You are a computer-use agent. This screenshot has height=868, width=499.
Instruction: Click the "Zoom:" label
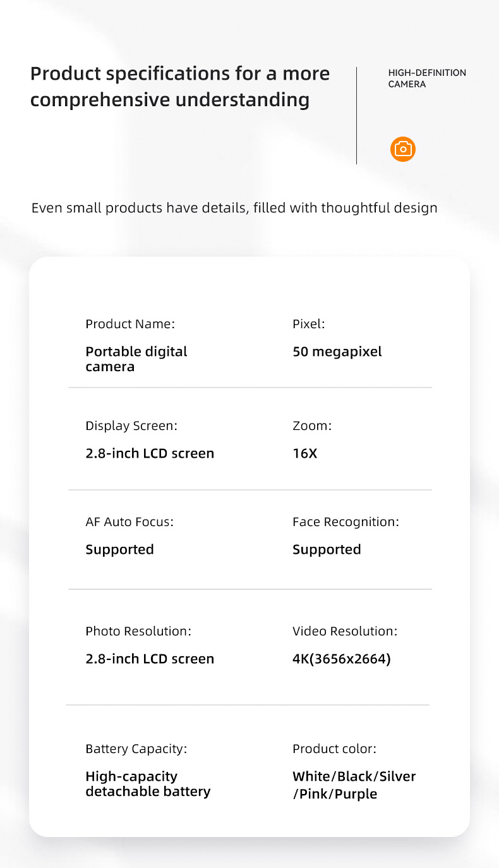point(312,426)
